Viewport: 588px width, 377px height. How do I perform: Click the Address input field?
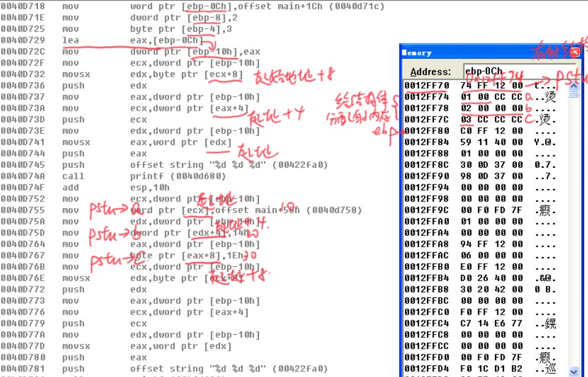518,71
